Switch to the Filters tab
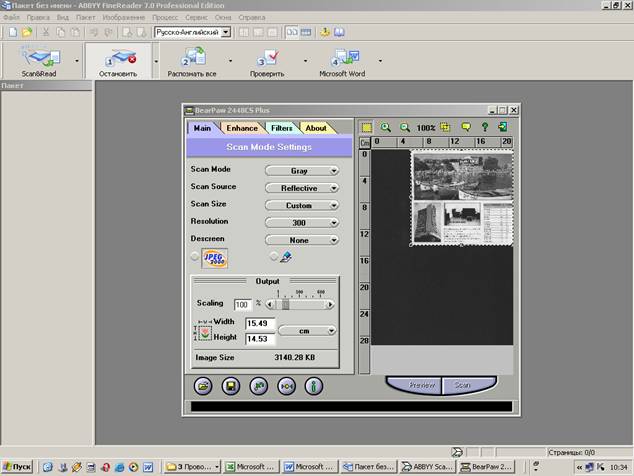 (x=281, y=128)
